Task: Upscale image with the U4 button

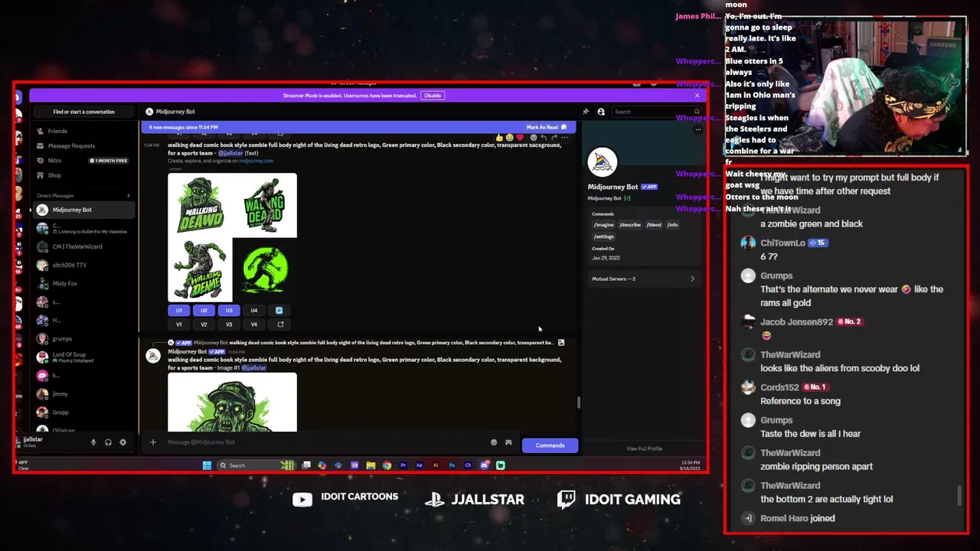Action: (x=254, y=310)
